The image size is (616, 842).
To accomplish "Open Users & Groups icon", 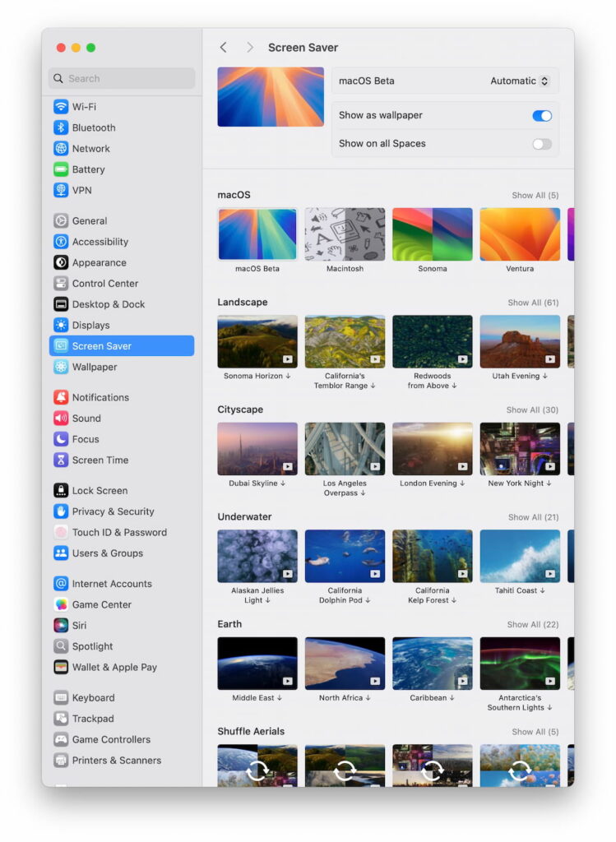I will point(61,553).
